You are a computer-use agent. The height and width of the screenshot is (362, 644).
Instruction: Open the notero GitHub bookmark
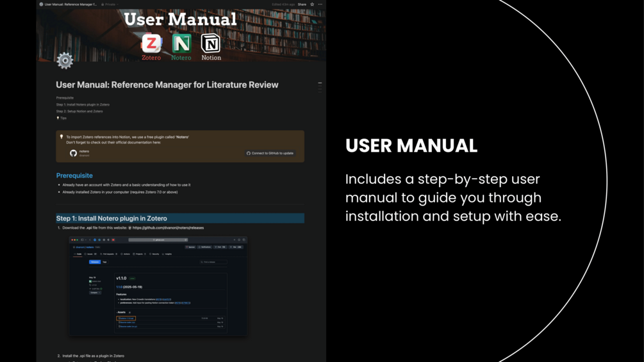click(x=180, y=153)
